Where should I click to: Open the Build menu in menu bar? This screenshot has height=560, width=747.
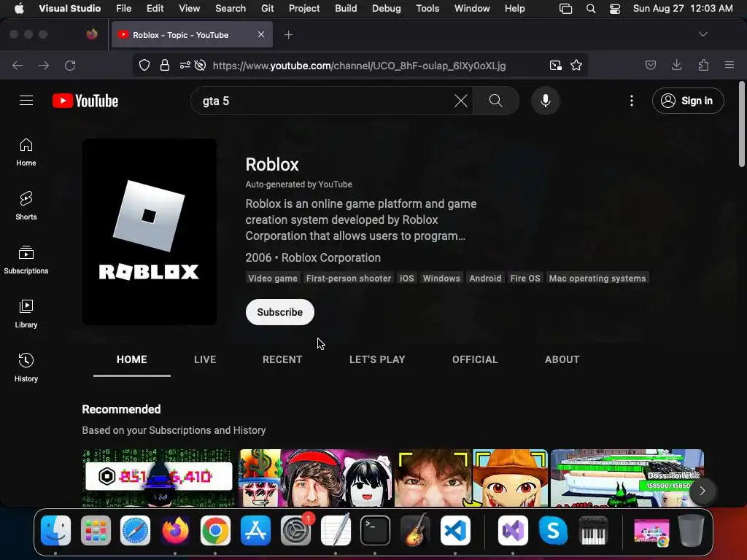[346, 9]
